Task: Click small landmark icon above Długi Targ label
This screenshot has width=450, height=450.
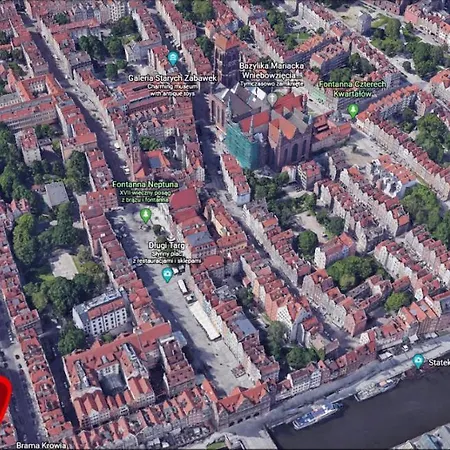Action: tap(171, 237)
